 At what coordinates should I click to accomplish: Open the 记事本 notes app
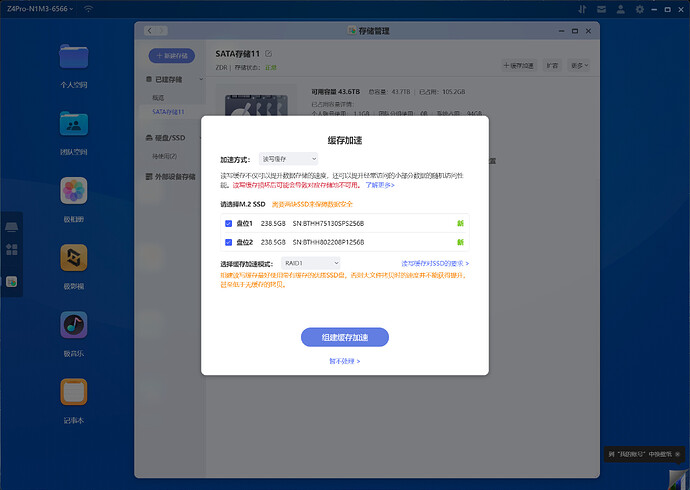(74, 392)
